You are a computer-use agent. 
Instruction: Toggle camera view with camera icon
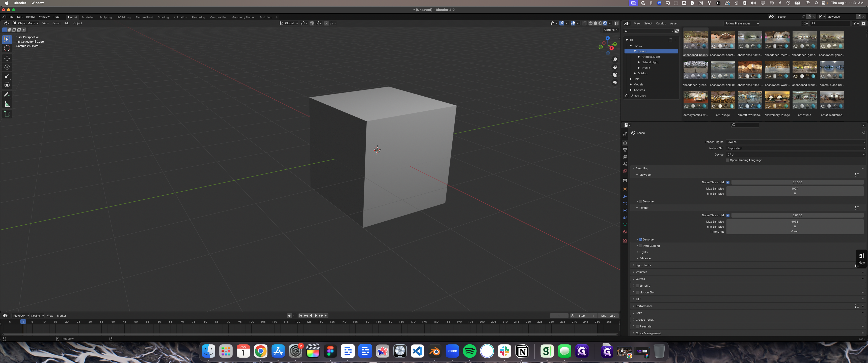pos(615,75)
